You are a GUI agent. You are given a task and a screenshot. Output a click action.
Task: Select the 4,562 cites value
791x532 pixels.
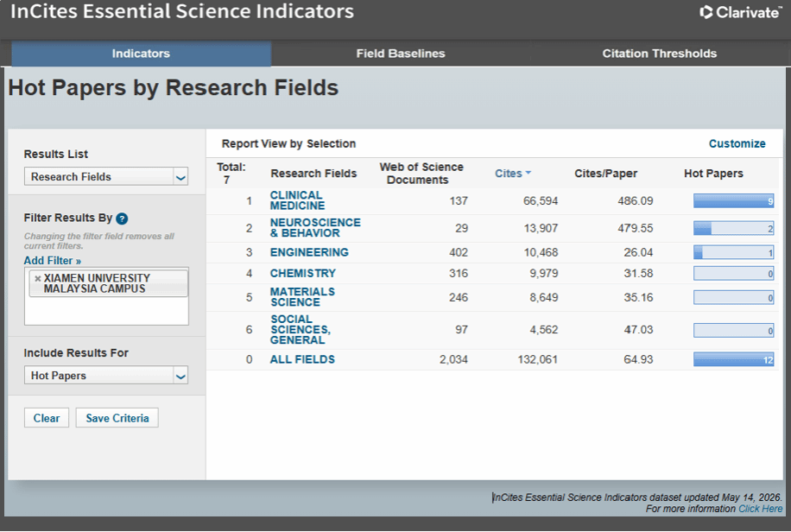click(x=543, y=330)
